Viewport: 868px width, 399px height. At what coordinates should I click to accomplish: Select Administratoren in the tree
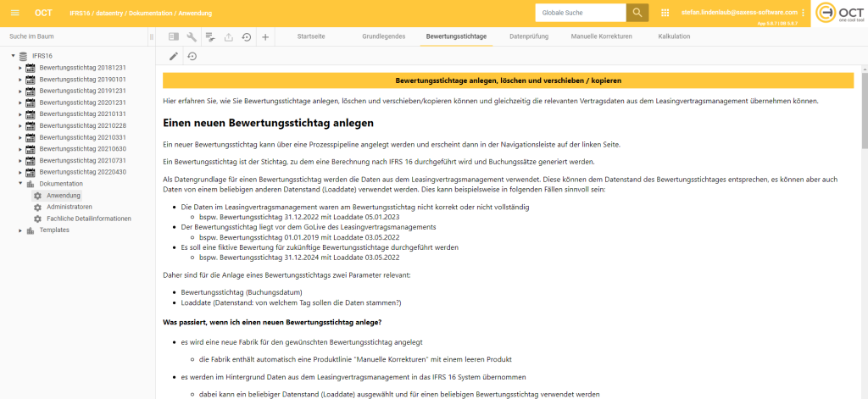(70, 207)
